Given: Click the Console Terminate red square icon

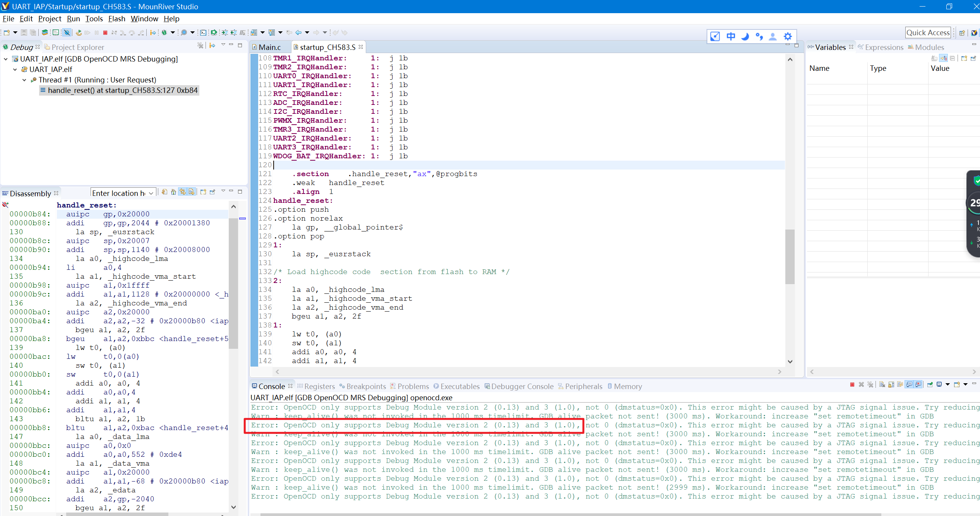Looking at the screenshot, I should 852,384.
